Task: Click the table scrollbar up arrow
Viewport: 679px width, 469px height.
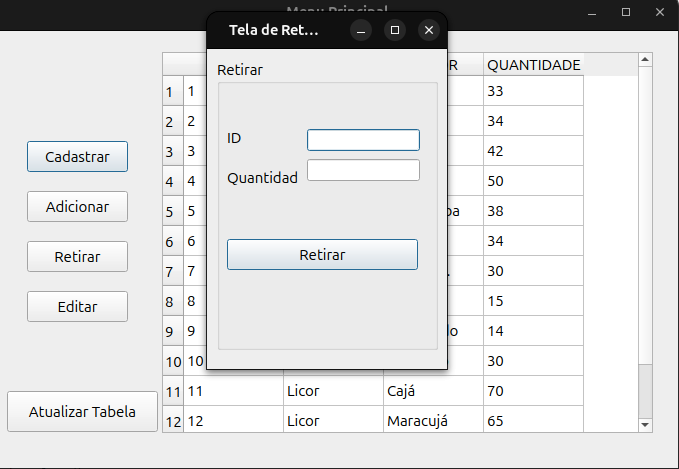Action: (645, 60)
